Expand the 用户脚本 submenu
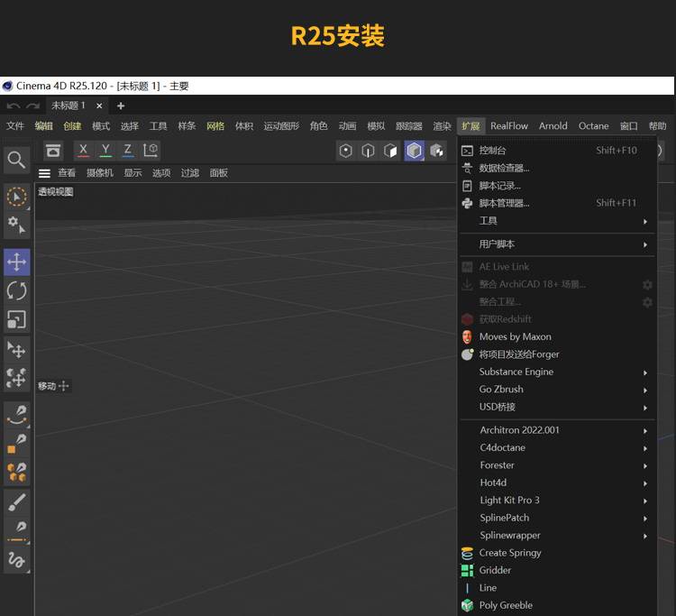The image size is (676, 616). pos(557,244)
